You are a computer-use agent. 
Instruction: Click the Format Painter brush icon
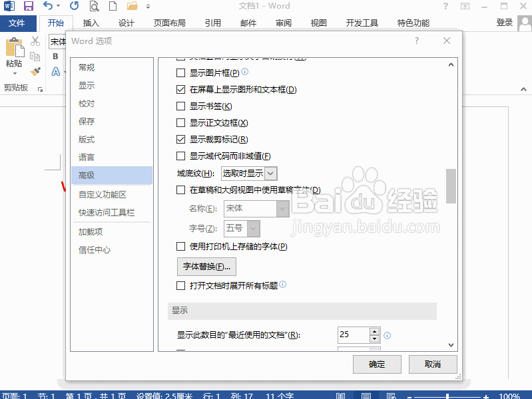(x=35, y=72)
